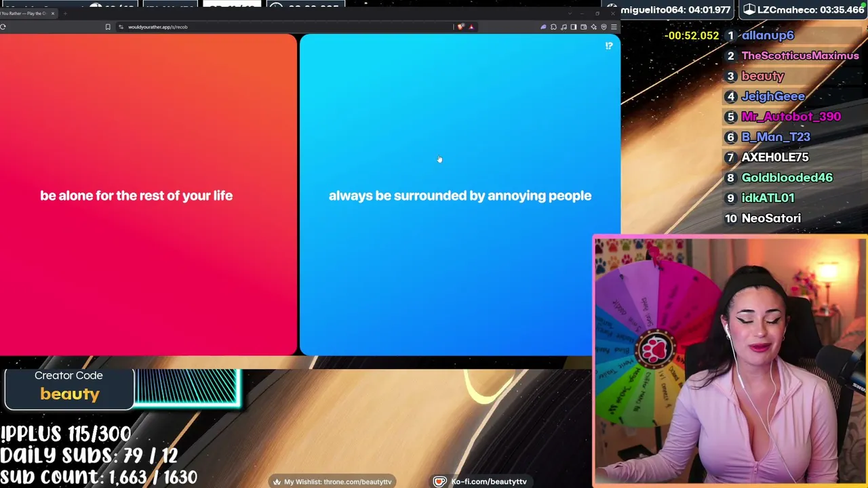Toggle the browser sidebar panel icon
This screenshot has height=488, width=868.
(574, 27)
